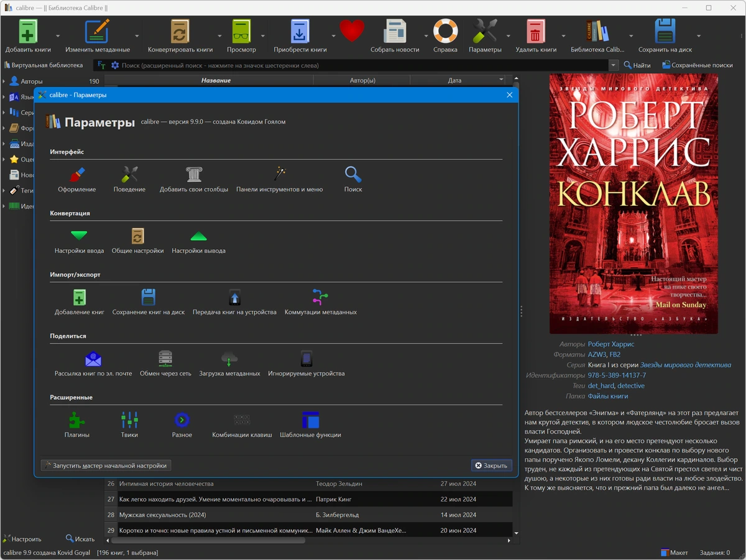746x560 pixels.
Task: Click Сохранённые поиски button
Action: tap(698, 65)
